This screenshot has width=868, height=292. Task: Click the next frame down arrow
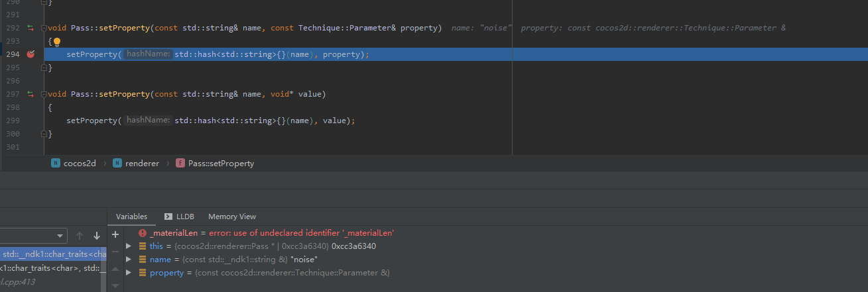97,236
